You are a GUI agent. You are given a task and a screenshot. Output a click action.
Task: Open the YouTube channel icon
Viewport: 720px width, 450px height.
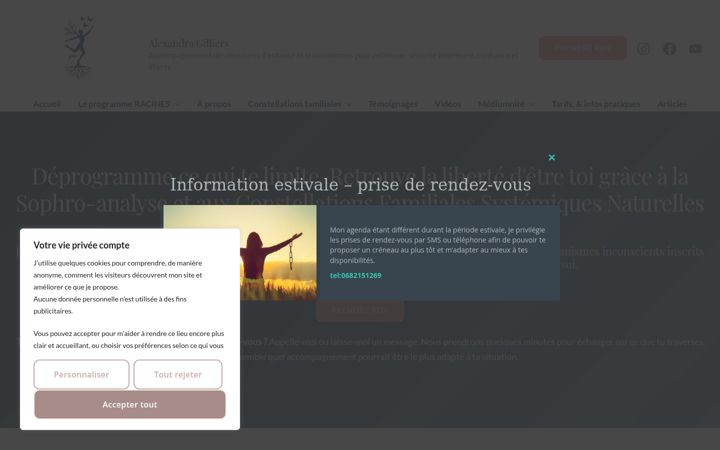(695, 49)
